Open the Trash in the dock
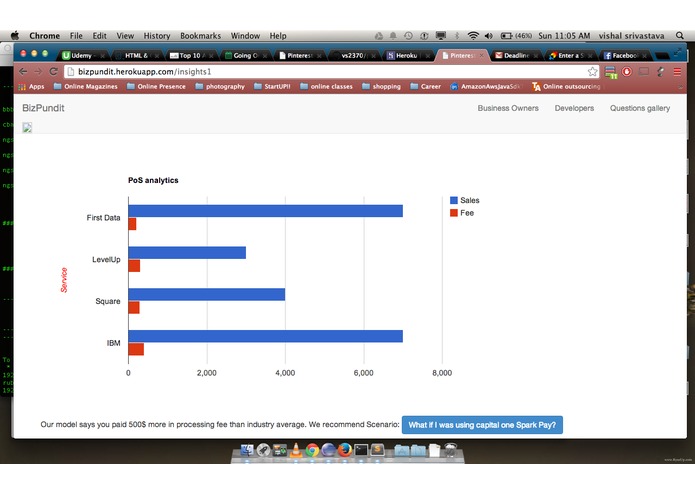The image size is (695, 494). pos(450,450)
